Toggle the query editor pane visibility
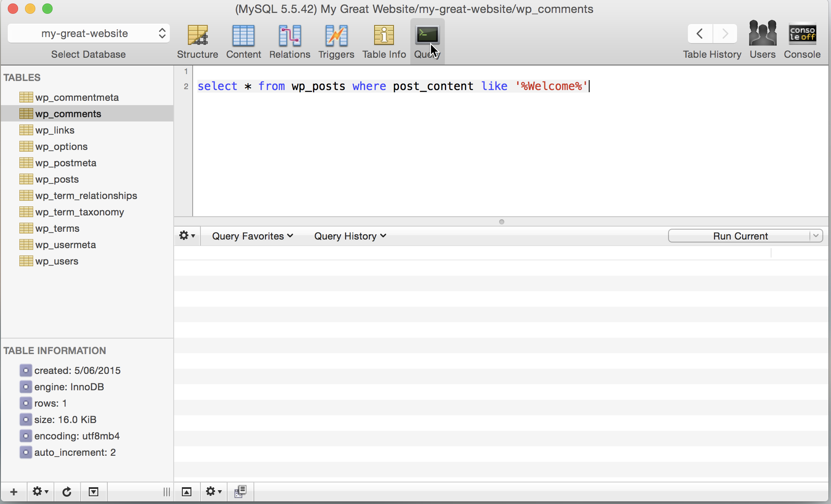 click(187, 492)
